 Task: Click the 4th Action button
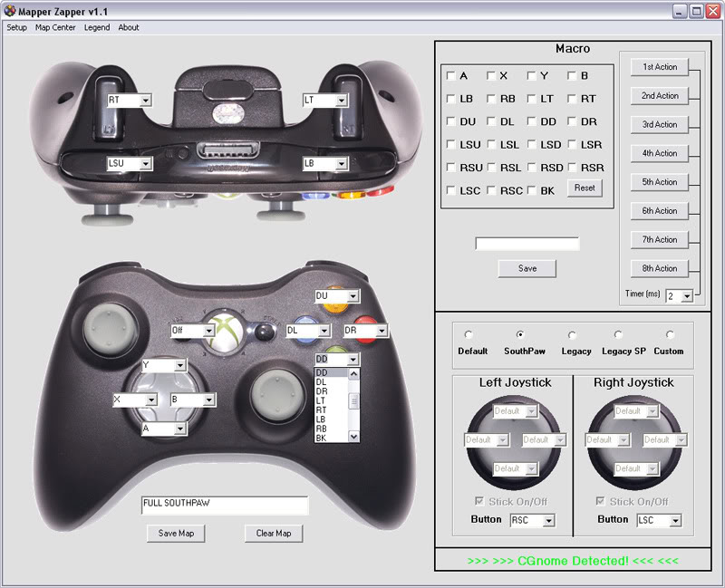coord(660,153)
